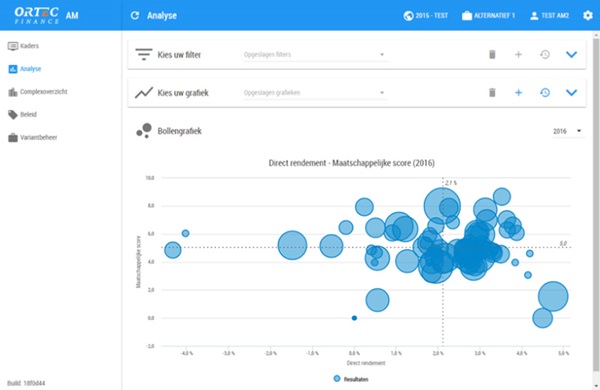The width and height of the screenshot is (600, 390).
Task: Click the ORTEC Finance logo
Action: (x=37, y=15)
